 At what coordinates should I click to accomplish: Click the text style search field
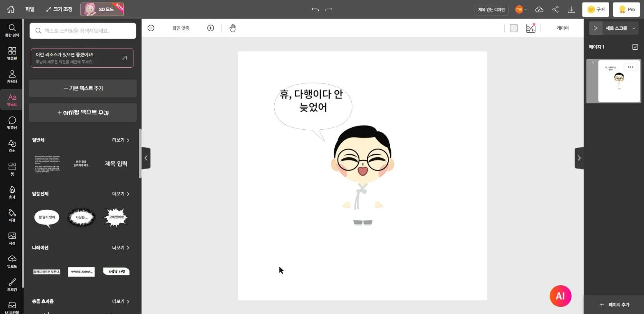click(x=83, y=31)
